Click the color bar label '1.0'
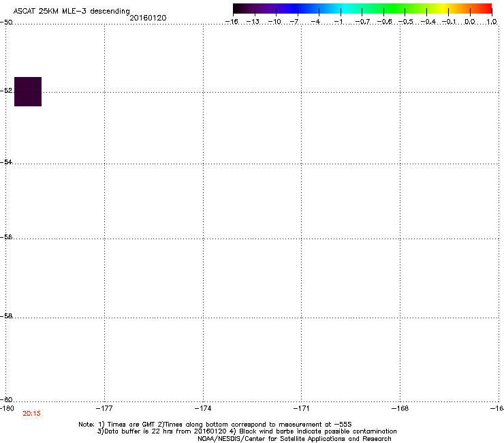This screenshot has height=443, width=504. click(x=492, y=22)
